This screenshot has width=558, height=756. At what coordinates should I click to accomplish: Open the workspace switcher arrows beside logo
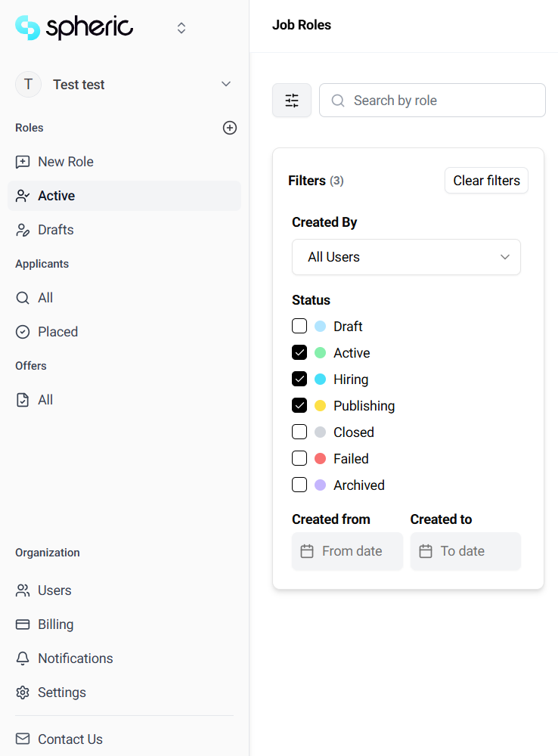tap(181, 28)
